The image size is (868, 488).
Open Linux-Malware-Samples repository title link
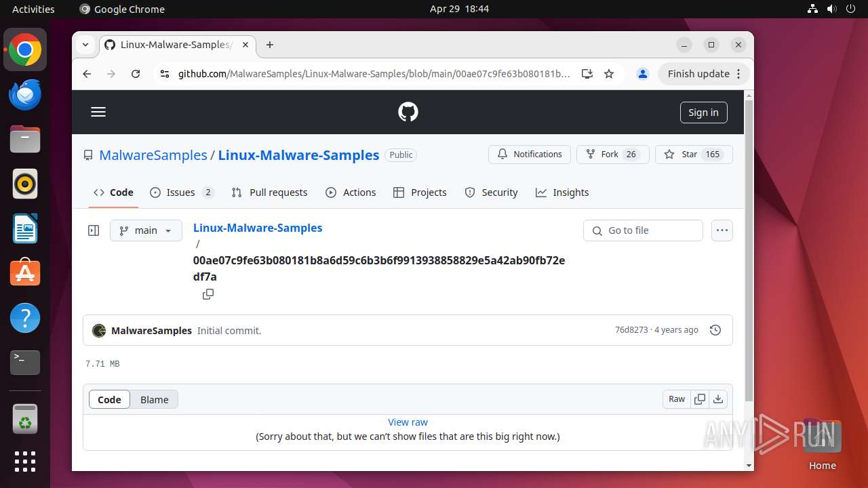pos(298,155)
